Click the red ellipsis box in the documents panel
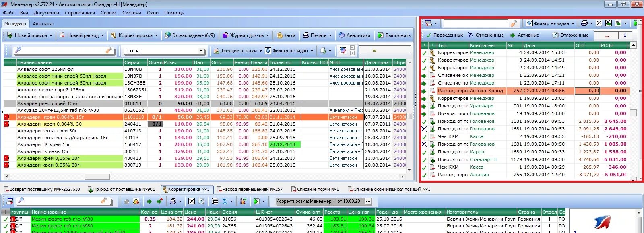This screenshot has width=644, height=233. pyautogui.click(x=607, y=35)
